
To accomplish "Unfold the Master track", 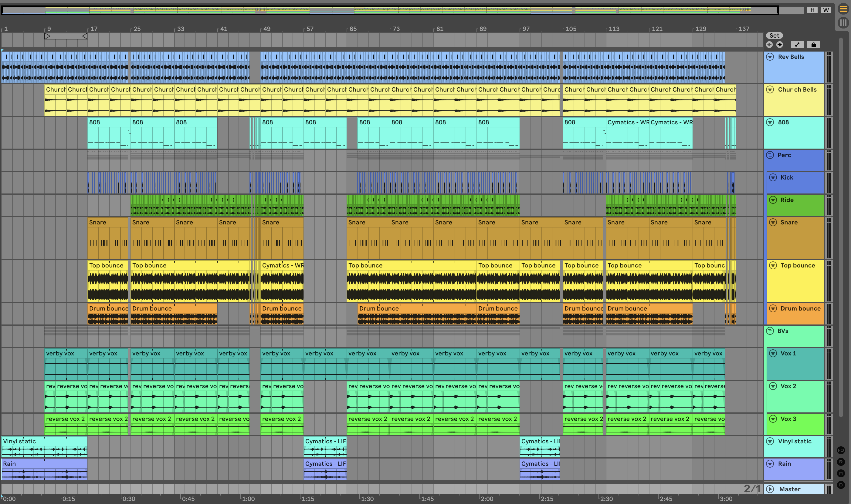I will click(x=770, y=489).
